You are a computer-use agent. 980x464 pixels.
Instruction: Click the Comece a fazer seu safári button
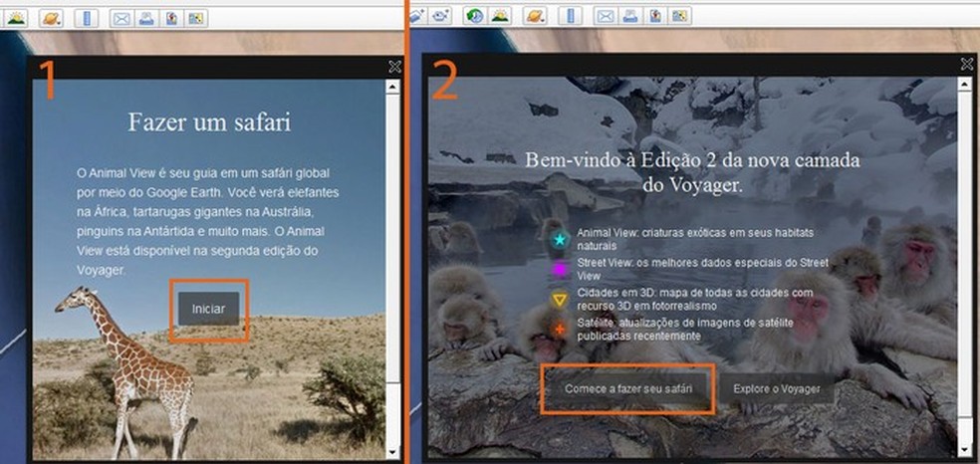click(628, 388)
